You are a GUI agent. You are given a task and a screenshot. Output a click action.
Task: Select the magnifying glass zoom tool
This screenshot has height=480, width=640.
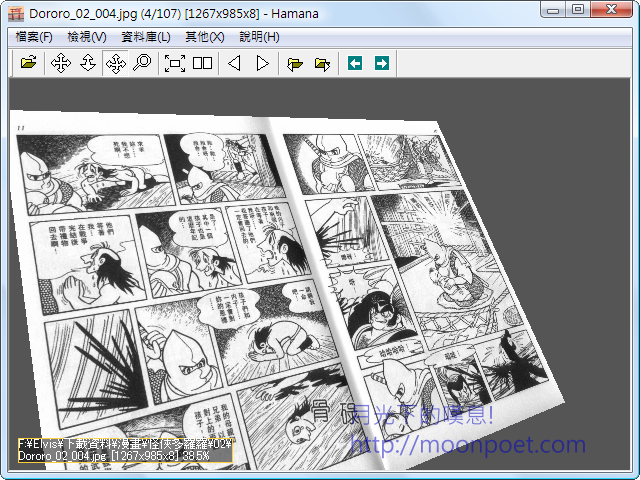click(x=142, y=63)
